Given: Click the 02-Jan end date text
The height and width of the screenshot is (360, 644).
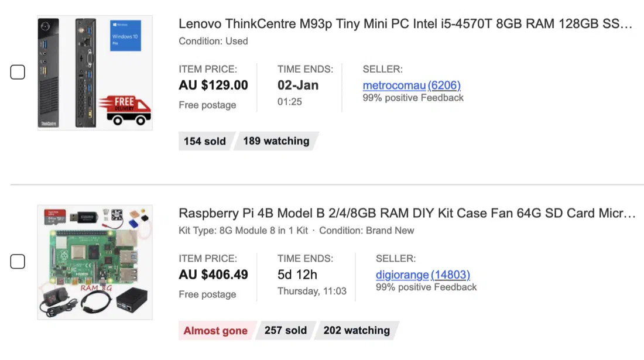Looking at the screenshot, I should tap(298, 85).
